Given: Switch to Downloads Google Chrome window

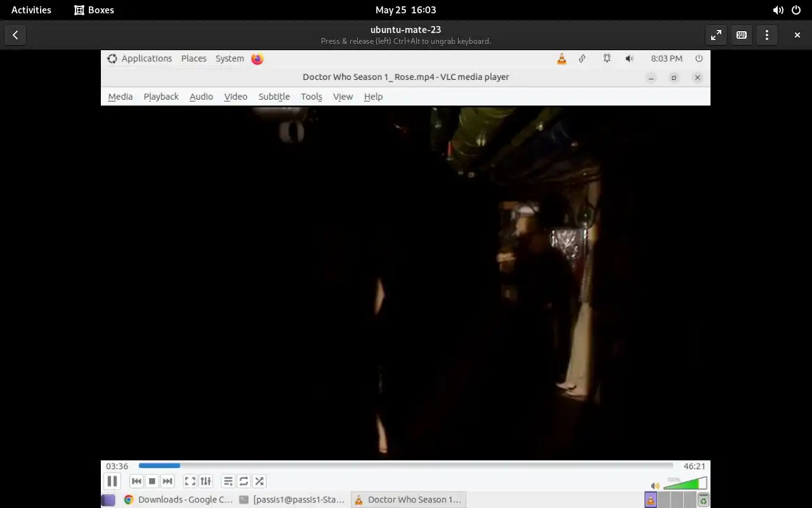Looking at the screenshot, I should [178, 500].
